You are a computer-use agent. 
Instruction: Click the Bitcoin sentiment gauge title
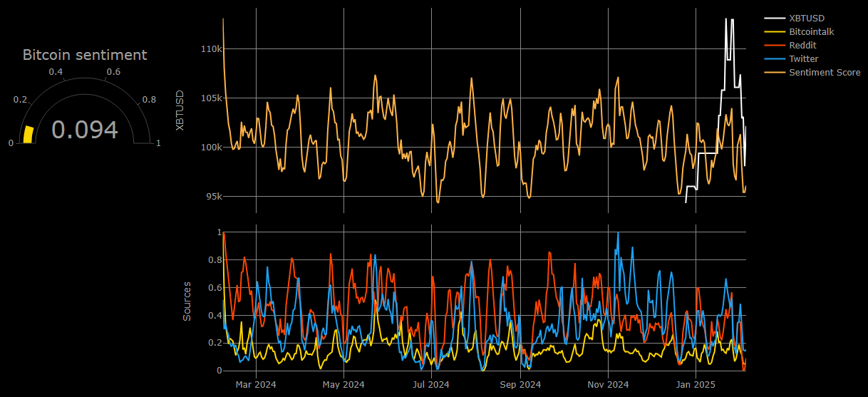pyautogui.click(x=85, y=55)
